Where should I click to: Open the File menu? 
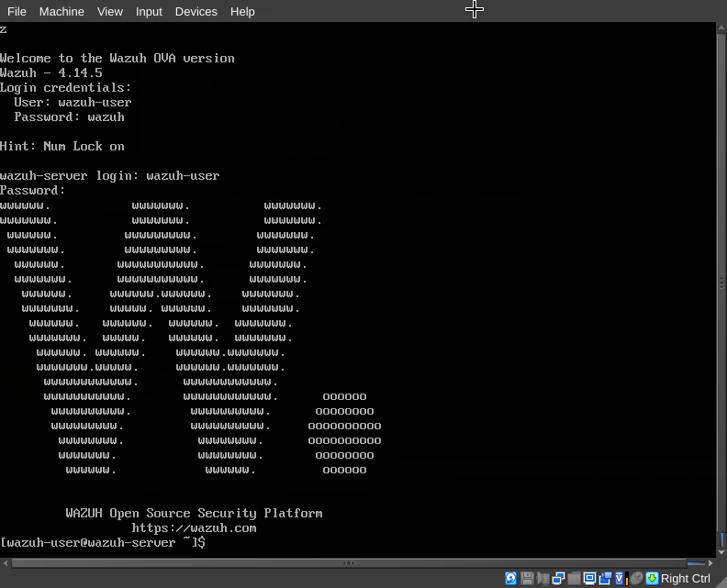tap(17, 12)
